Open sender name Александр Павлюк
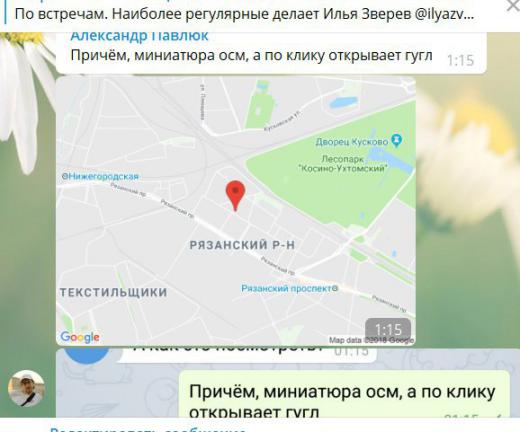Screen dimensions: 520x432 (x=139, y=36)
